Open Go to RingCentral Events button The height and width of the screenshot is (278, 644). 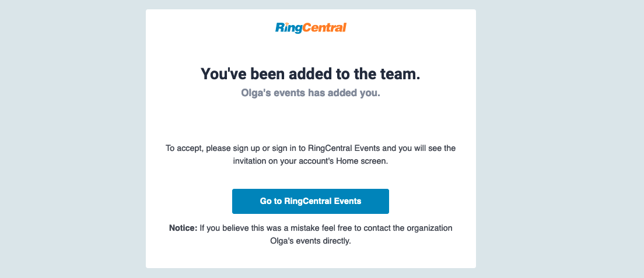tap(310, 201)
